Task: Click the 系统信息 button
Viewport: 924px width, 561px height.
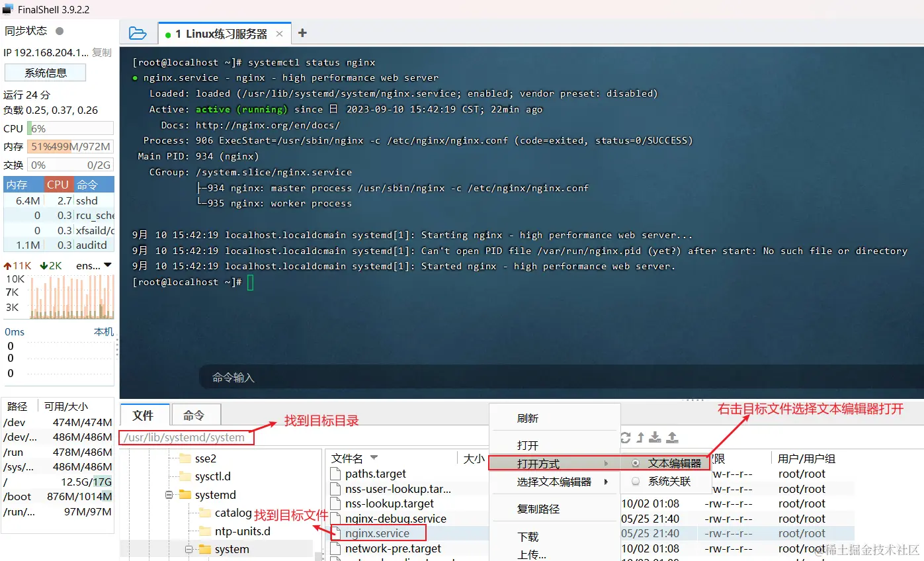Action: point(46,73)
